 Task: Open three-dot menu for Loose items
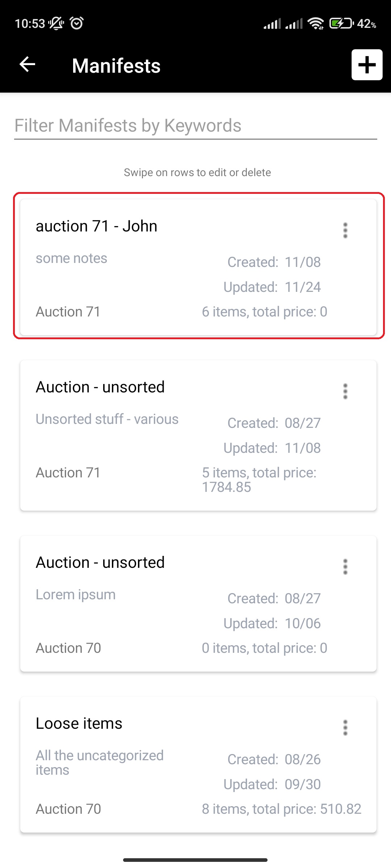pyautogui.click(x=345, y=728)
